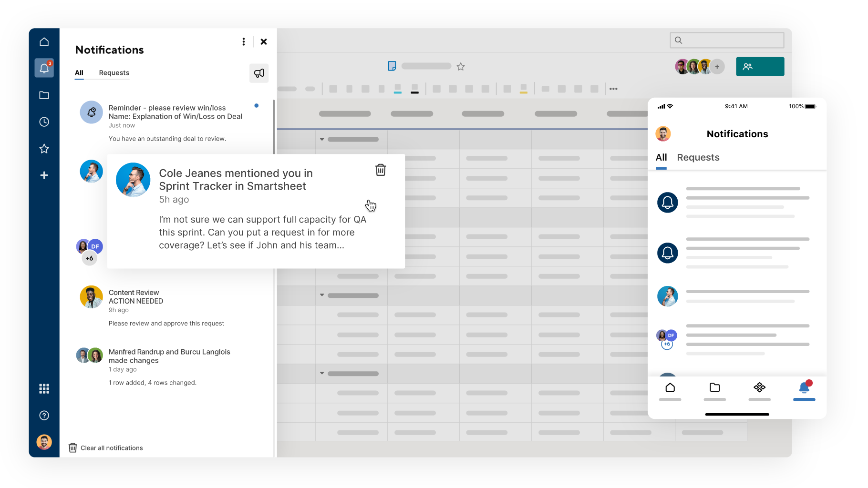Open the toolbar's more options ellipsis
Screen dimensions: 868x488
613,89
